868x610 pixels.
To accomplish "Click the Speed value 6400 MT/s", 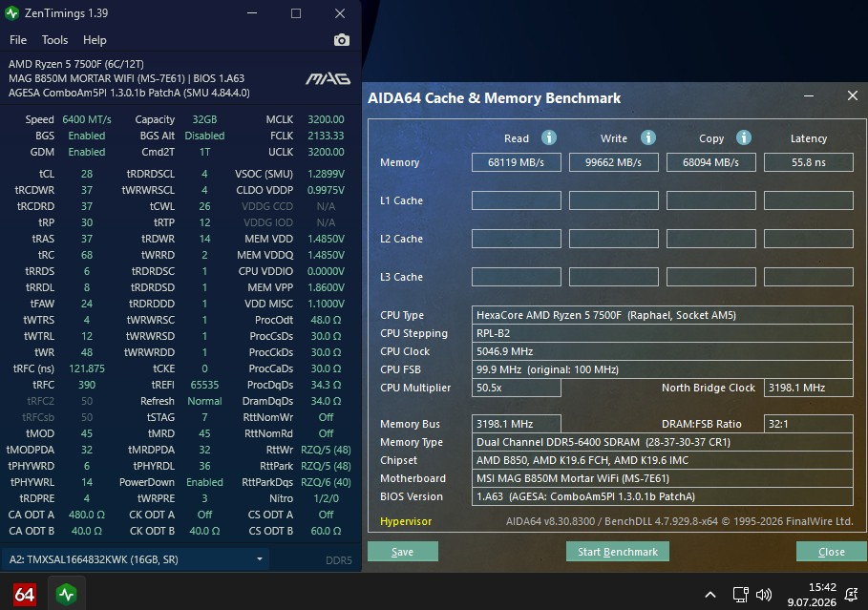I will click(86, 119).
